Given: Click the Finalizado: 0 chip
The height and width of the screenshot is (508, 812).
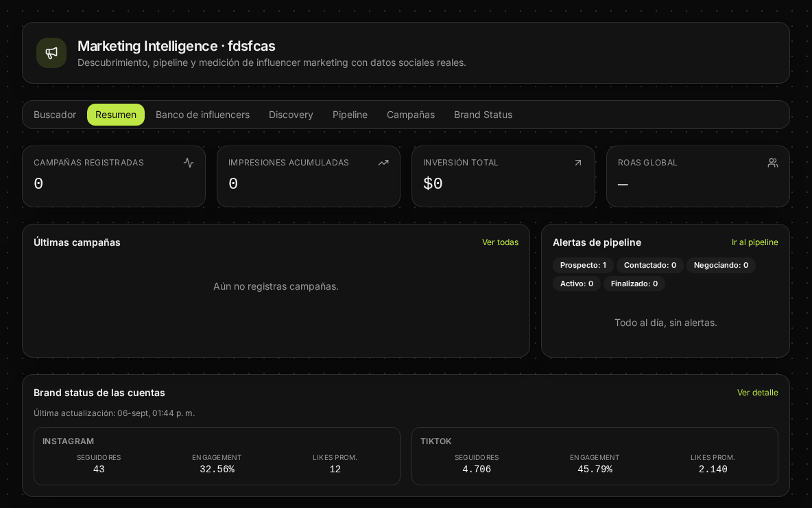Looking at the screenshot, I should 634,284.
